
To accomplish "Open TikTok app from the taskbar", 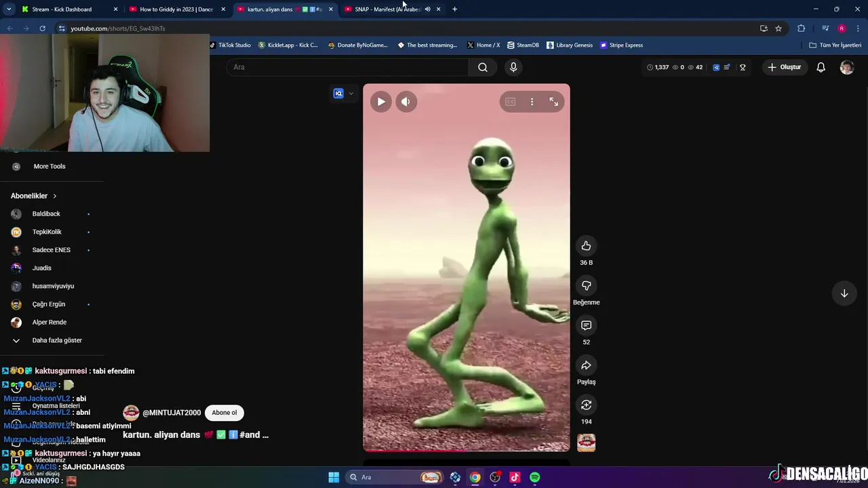I will click(x=515, y=477).
